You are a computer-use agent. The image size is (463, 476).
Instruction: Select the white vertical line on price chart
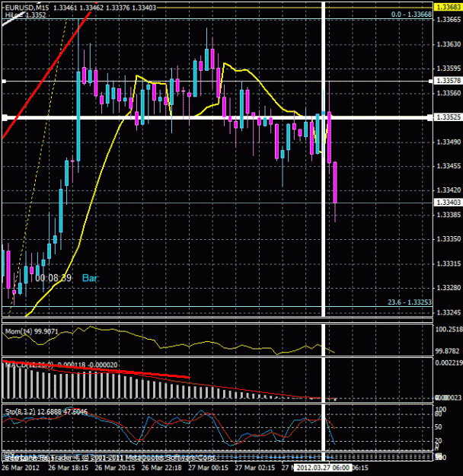click(323, 212)
